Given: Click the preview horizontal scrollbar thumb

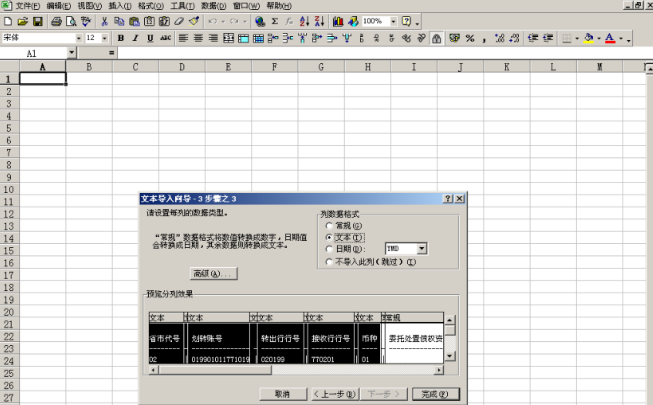Looking at the screenshot, I should pos(215,370).
